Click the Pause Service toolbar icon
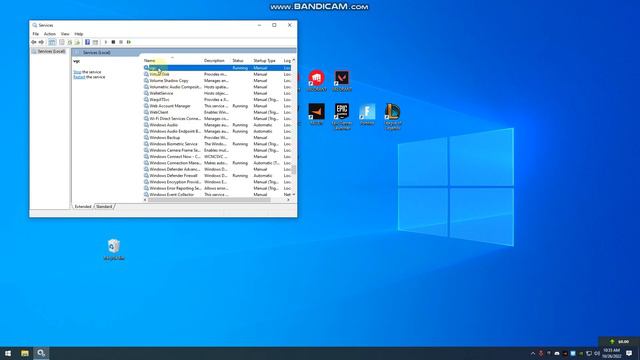640x360 pixels. tap(121, 42)
